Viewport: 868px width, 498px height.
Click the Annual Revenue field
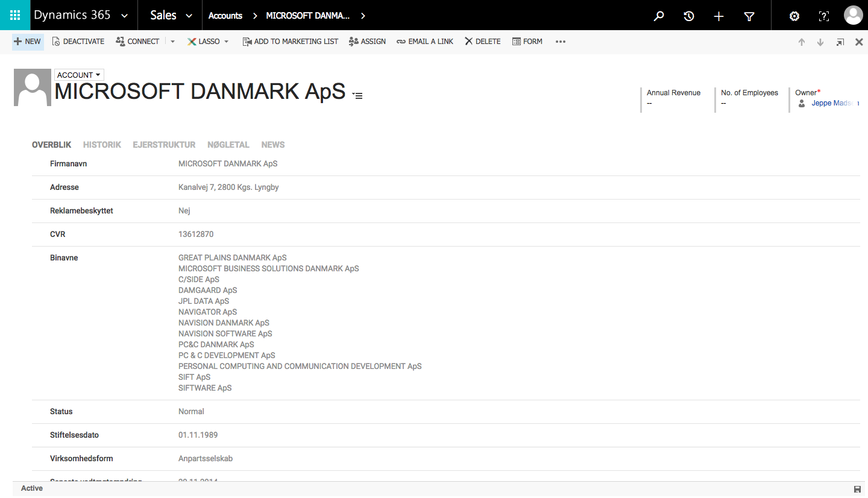[675, 98]
